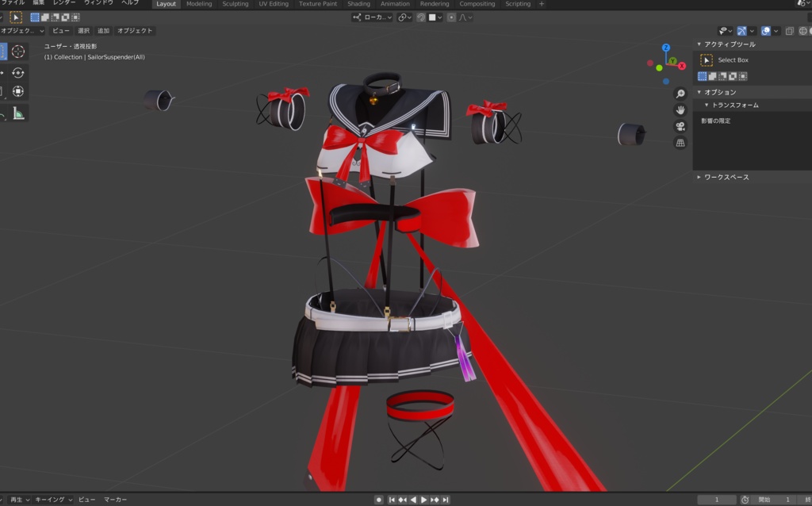
Task: Open the レンダー menu
Action: click(x=63, y=3)
